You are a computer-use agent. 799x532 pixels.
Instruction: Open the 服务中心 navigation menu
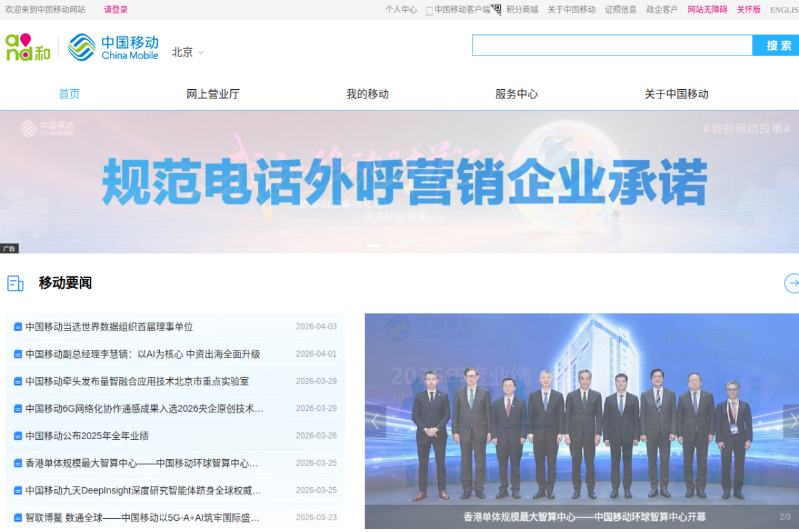point(516,94)
